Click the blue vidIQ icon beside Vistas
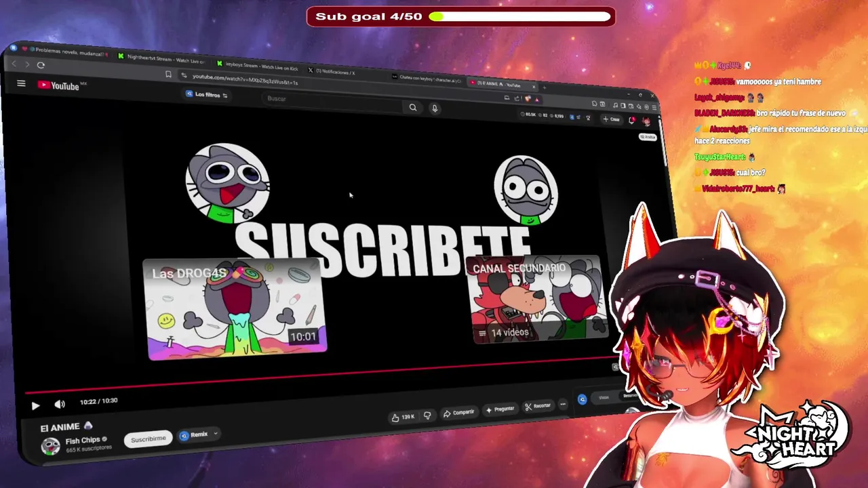868x488 pixels. pyautogui.click(x=582, y=399)
